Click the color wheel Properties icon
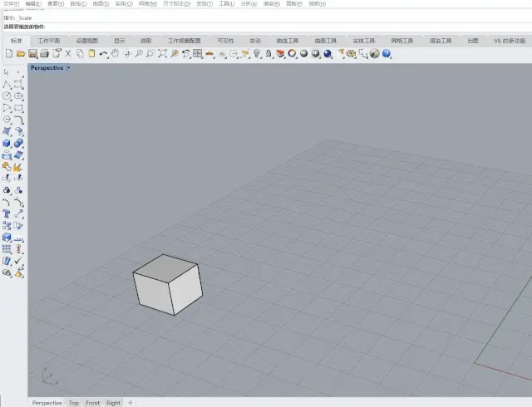 coord(292,54)
